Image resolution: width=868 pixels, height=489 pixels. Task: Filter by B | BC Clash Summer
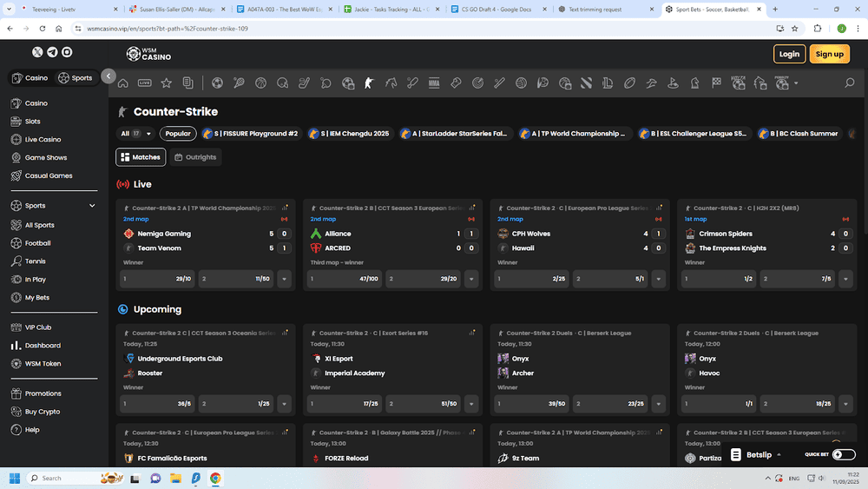point(799,134)
